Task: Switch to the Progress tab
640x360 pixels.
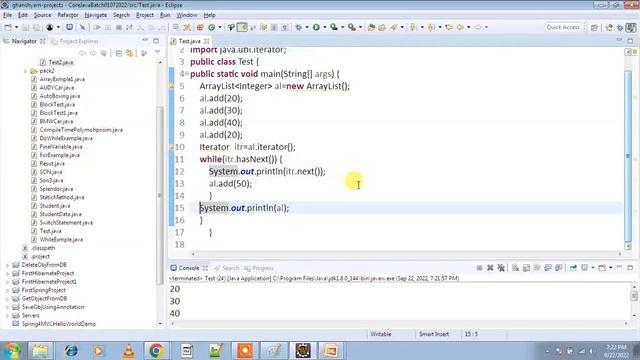Action: pos(259,268)
